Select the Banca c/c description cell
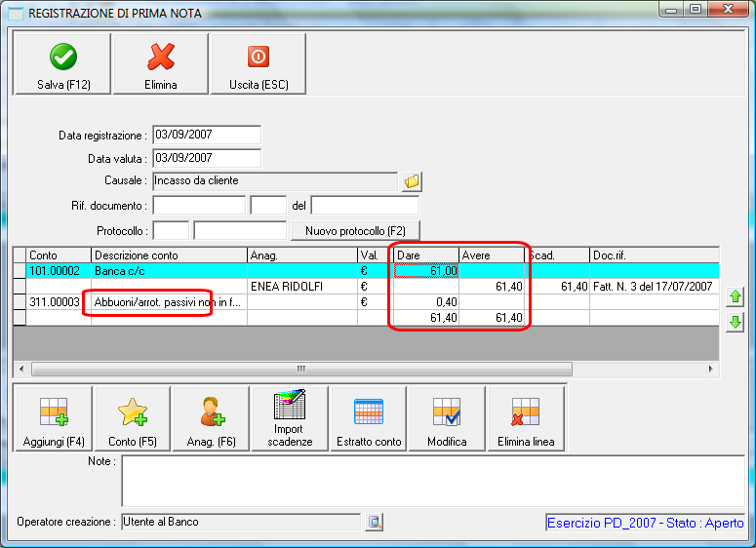Viewport: 756px width, 548px height. point(169,271)
